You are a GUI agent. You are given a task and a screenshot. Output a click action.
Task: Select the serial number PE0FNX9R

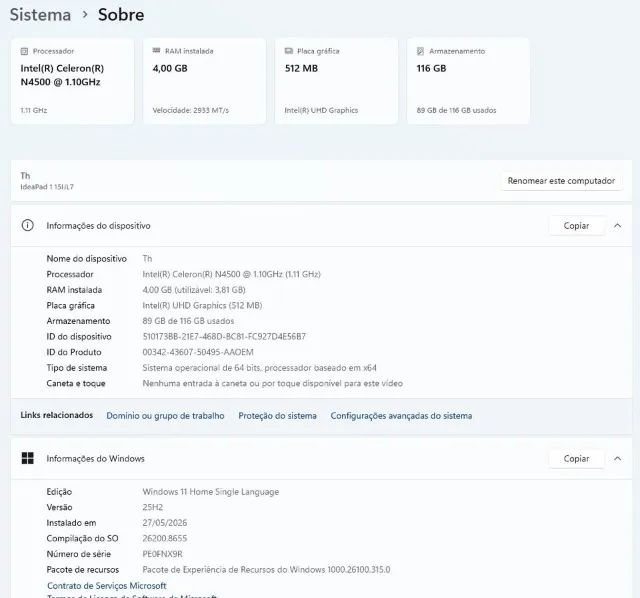[162, 554]
